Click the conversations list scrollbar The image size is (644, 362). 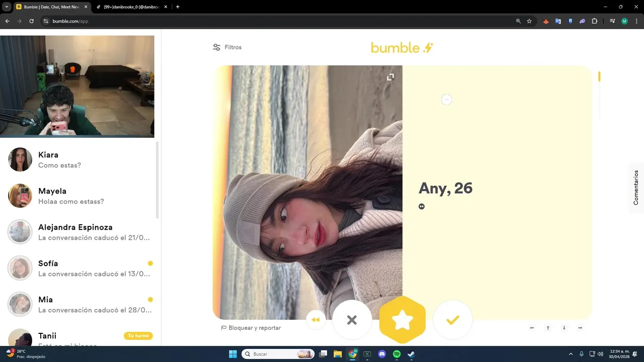point(157,180)
